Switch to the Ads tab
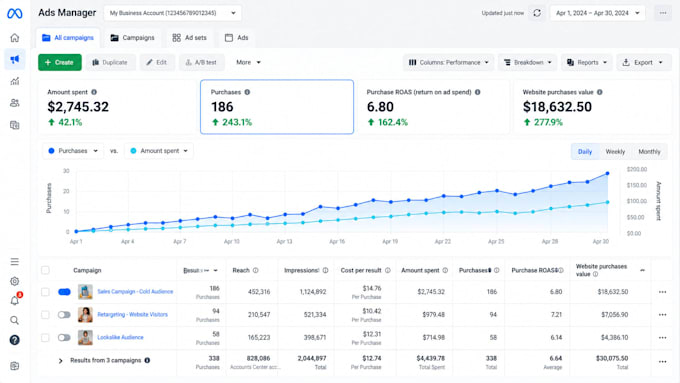The image size is (680, 383). pyautogui.click(x=236, y=38)
